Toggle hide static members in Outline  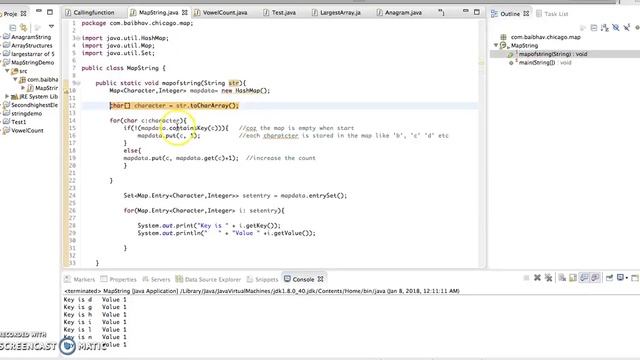pos(627,28)
